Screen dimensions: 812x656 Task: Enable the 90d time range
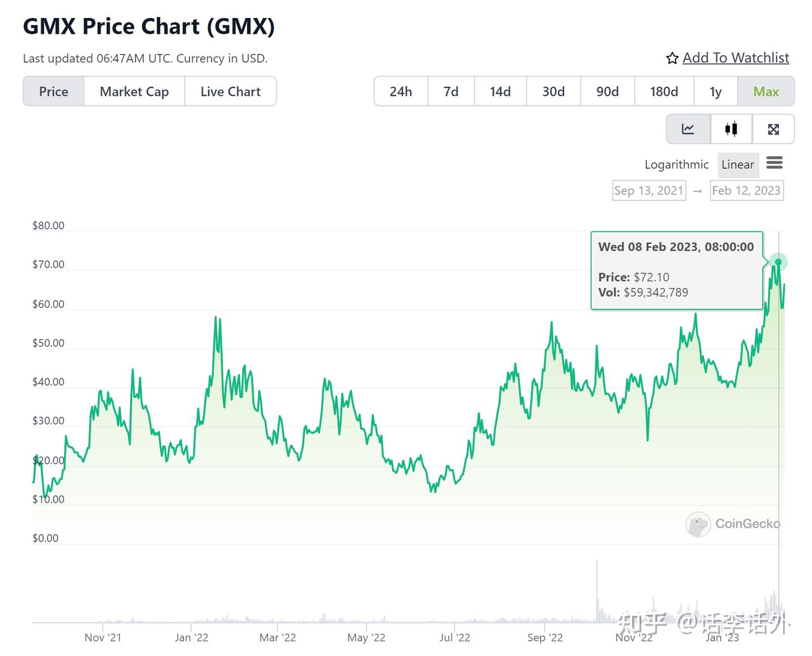click(607, 91)
